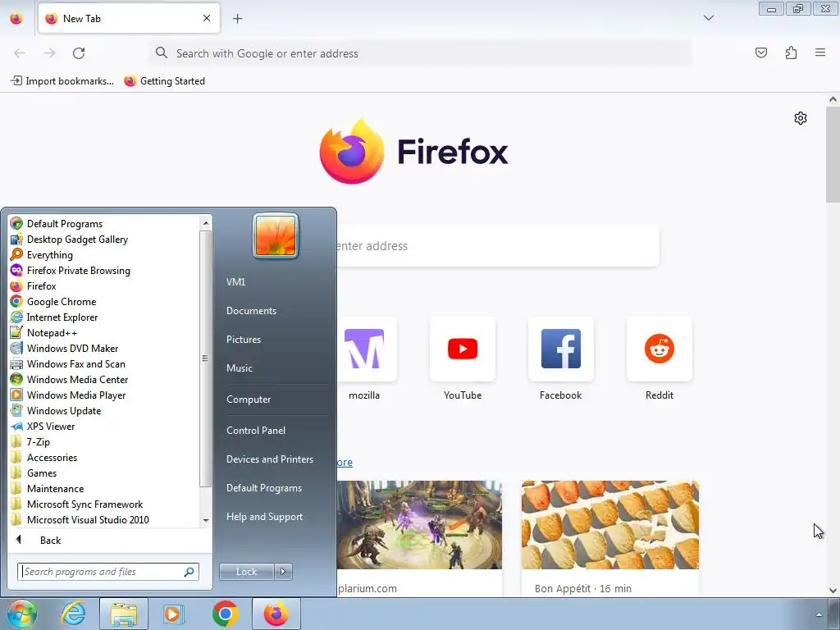Screen dimensions: 840x630
Task: Close the New Tab tab
Action: 206,18
